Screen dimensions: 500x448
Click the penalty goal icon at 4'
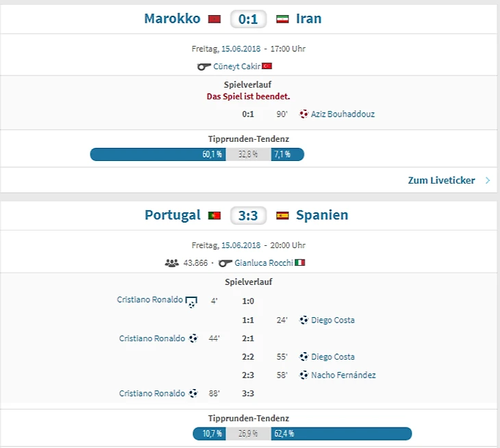click(x=192, y=301)
